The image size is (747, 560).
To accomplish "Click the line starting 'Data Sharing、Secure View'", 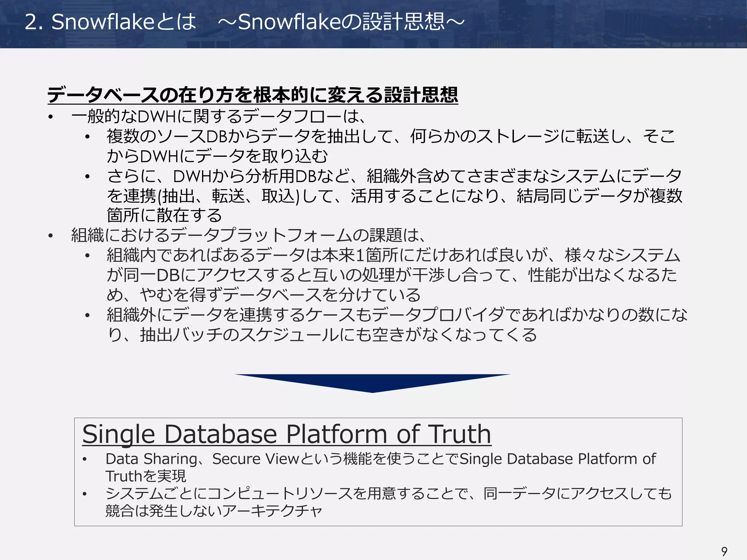I will pyautogui.click(x=380, y=459).
